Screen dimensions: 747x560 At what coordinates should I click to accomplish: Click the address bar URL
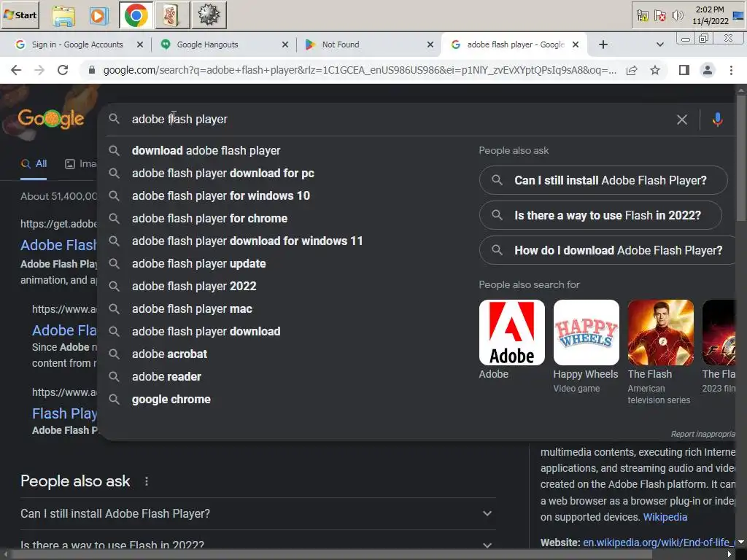pyautogui.click(x=359, y=70)
